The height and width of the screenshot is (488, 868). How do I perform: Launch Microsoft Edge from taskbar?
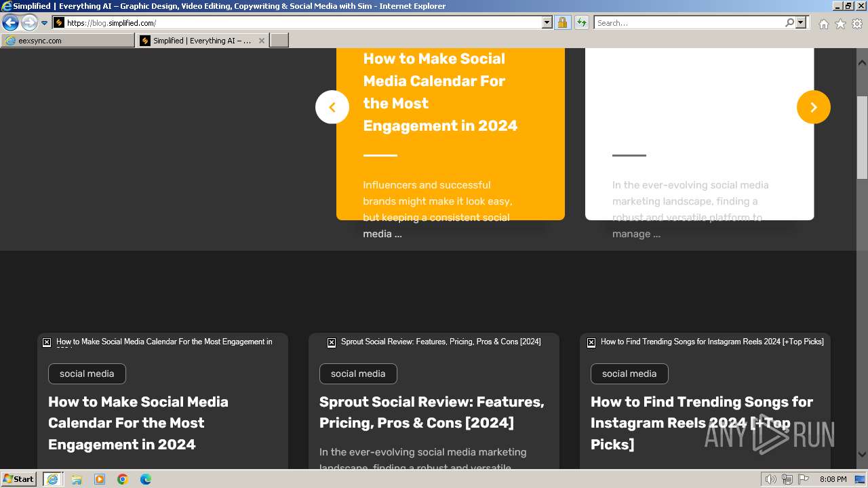pyautogui.click(x=146, y=479)
